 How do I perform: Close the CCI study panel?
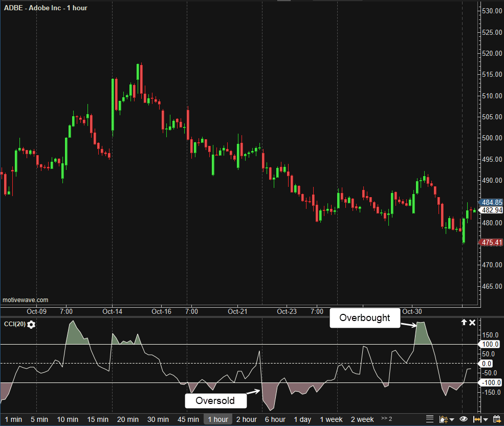coord(472,323)
